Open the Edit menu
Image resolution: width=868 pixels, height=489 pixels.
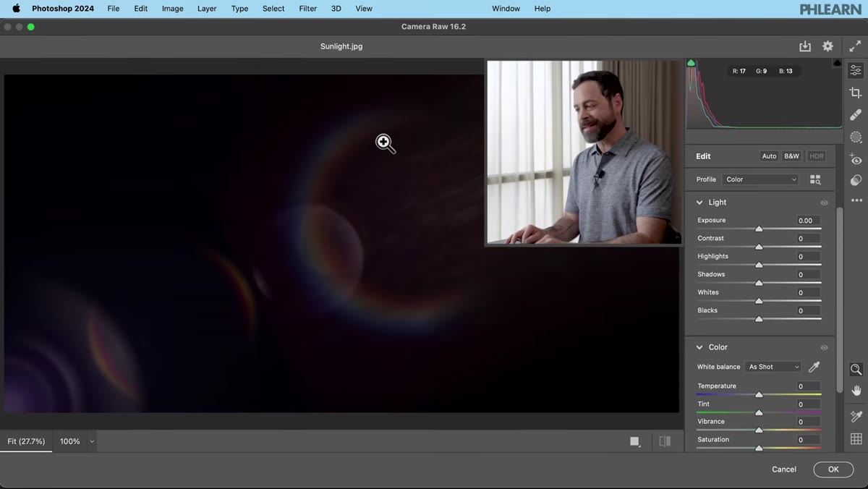[x=140, y=9]
